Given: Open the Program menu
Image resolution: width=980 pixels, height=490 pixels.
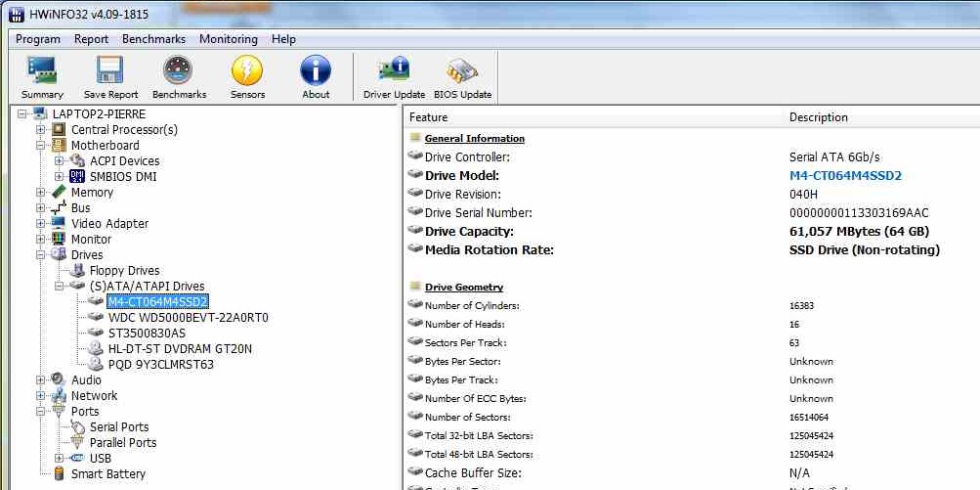Looking at the screenshot, I should click(x=38, y=39).
